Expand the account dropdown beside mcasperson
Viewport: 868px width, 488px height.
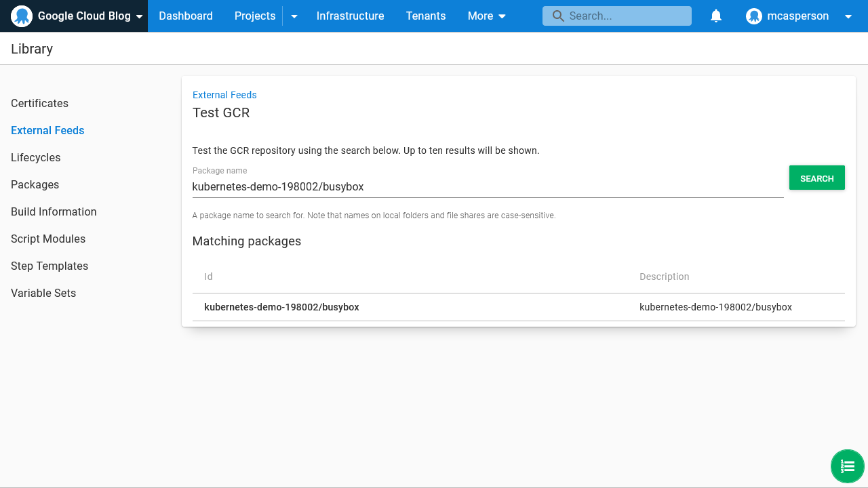(x=848, y=16)
